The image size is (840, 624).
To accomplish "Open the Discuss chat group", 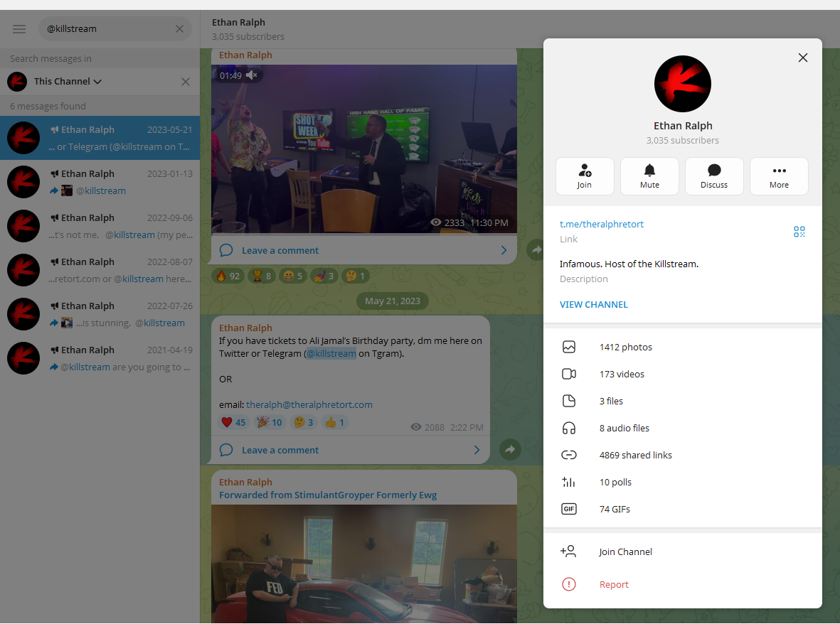I will [714, 176].
